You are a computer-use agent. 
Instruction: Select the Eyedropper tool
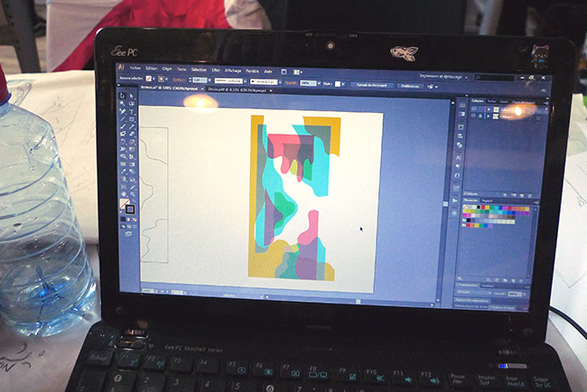tap(123, 172)
